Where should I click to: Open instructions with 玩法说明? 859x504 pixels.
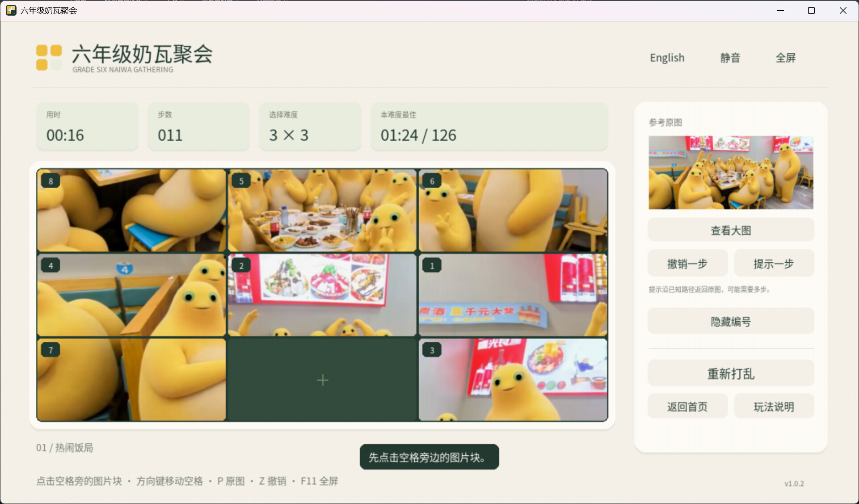click(774, 407)
